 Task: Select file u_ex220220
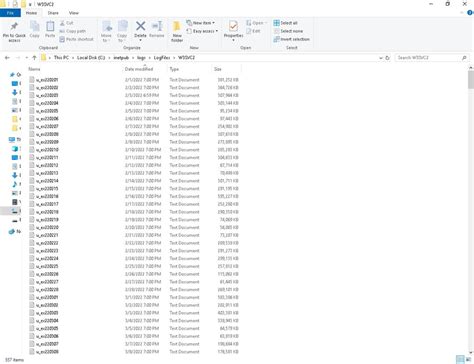pos(47,227)
